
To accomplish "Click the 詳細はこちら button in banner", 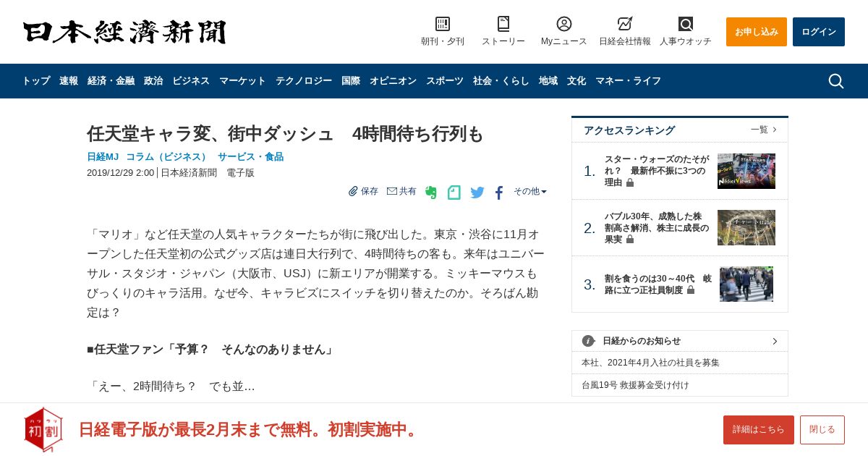I will [759, 430].
